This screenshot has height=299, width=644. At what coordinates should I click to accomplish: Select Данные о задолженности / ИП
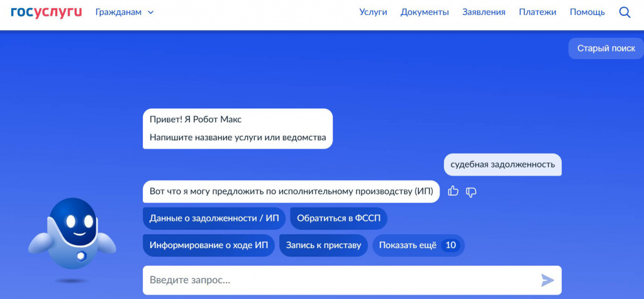tap(214, 218)
